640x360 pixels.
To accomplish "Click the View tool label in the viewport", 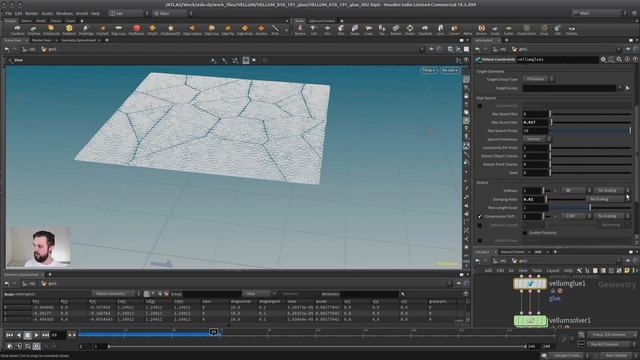I will 18,60.
